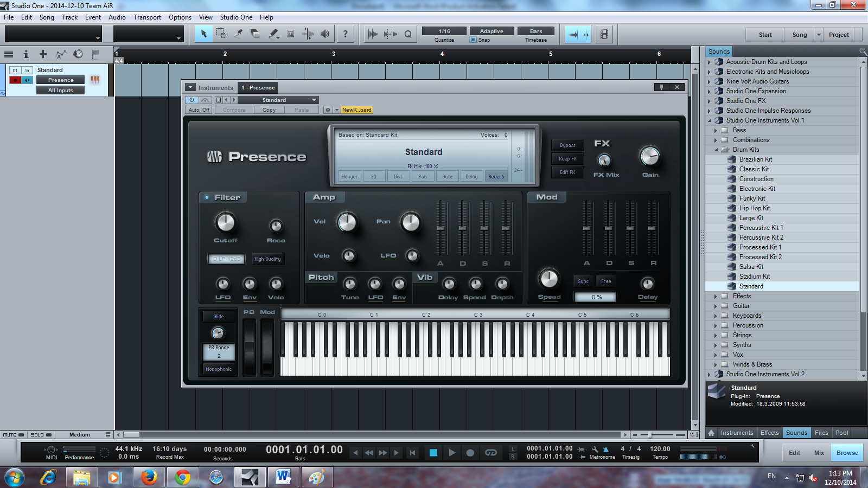Open the Instruments window menu arrow
Viewport: 868px width, 488px height.
click(190, 87)
